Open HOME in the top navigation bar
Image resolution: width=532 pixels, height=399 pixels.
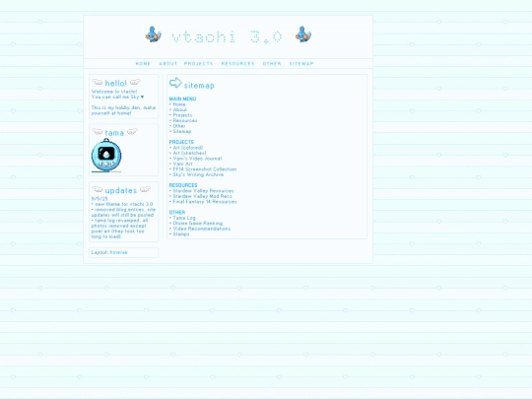pos(143,63)
